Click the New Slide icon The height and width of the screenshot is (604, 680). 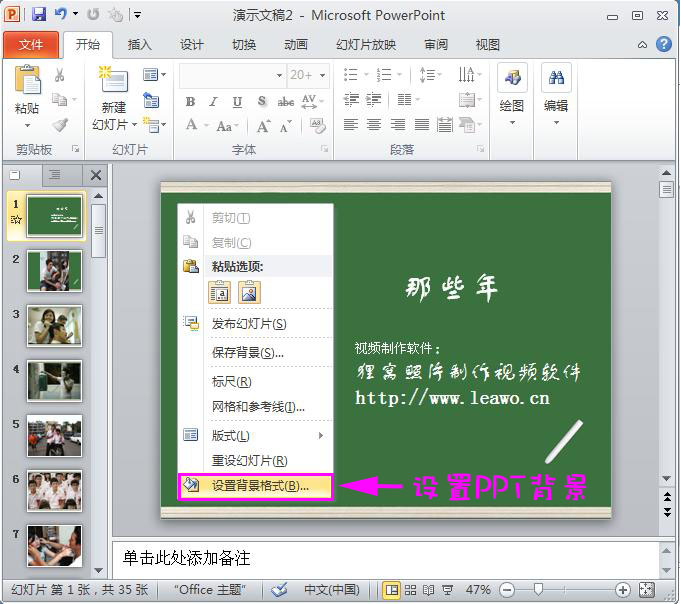pos(114,79)
